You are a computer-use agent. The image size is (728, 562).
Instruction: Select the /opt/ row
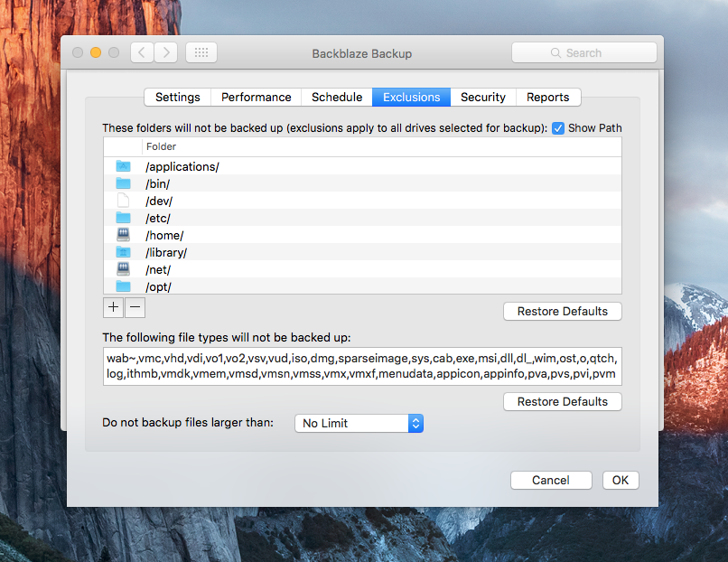(x=362, y=286)
